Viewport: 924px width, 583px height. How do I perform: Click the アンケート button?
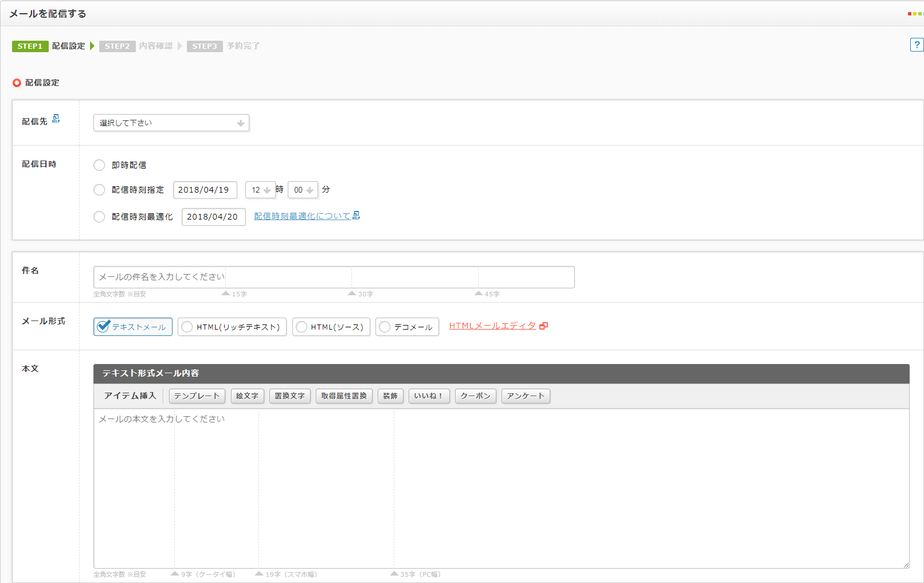(526, 396)
